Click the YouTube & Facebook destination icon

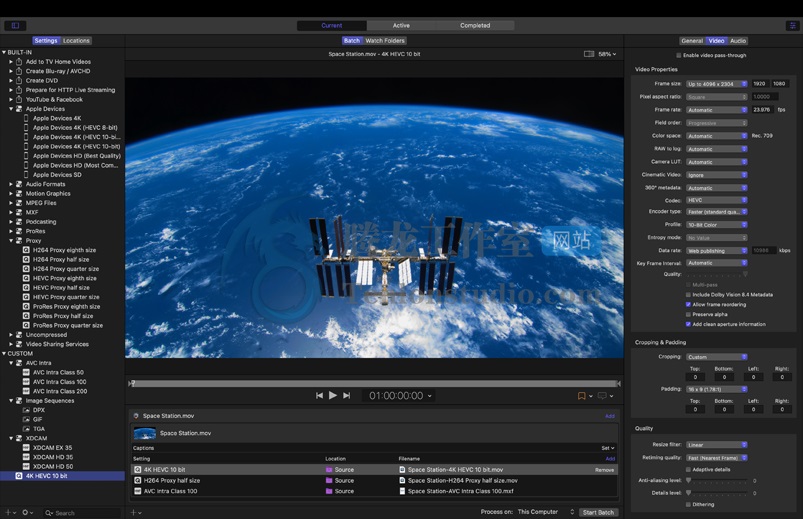pyautogui.click(x=19, y=99)
